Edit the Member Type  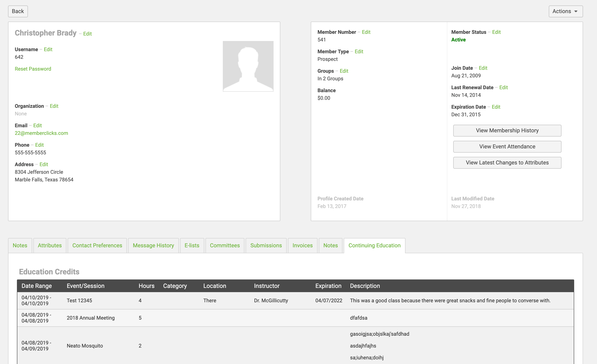pos(359,51)
